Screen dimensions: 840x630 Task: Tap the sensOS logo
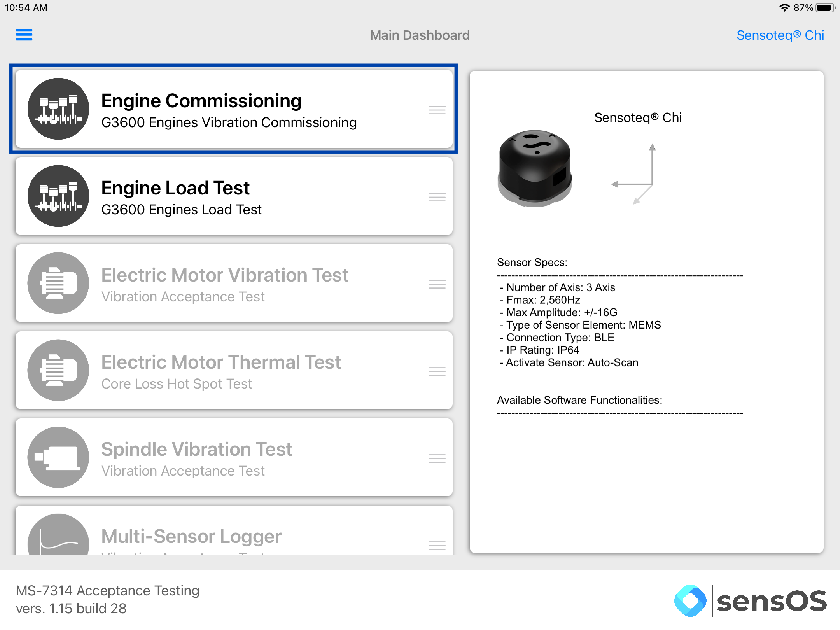coord(751,601)
